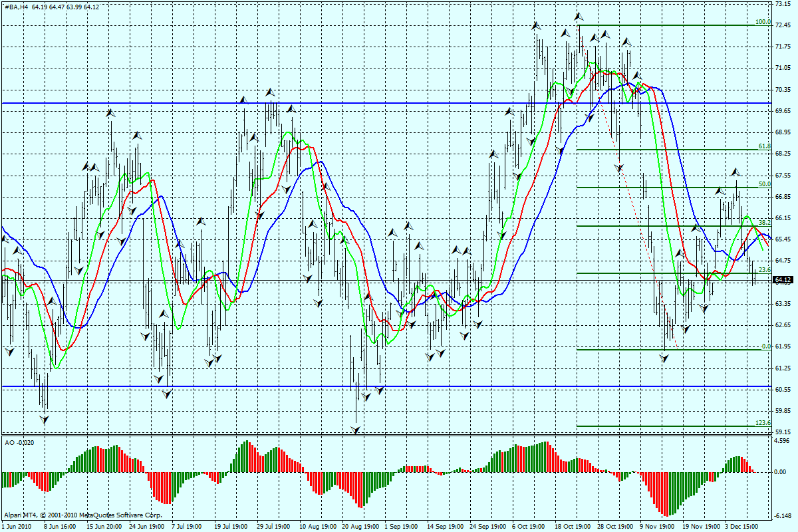Click the 18 Oct 19:00 date label
This screenshot has width=798, height=532.
coord(573,526)
